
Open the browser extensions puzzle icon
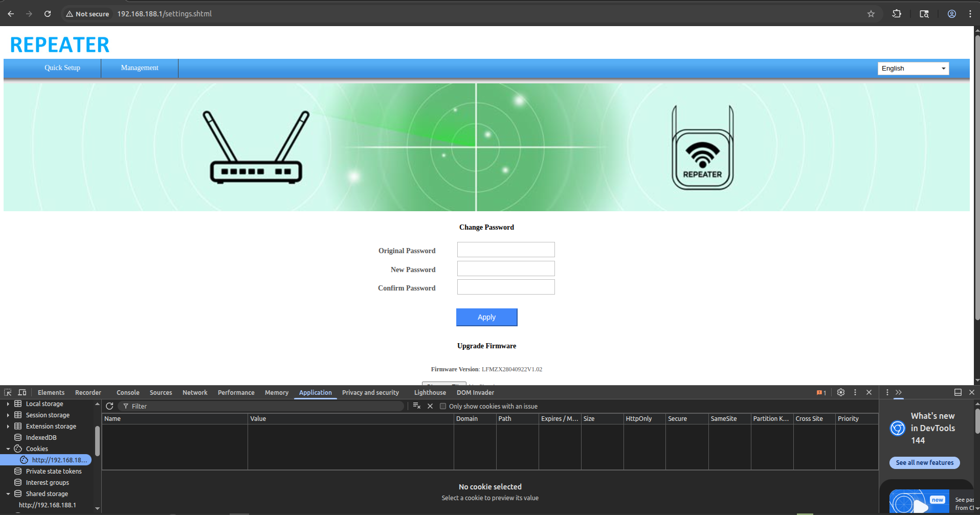[897, 14]
